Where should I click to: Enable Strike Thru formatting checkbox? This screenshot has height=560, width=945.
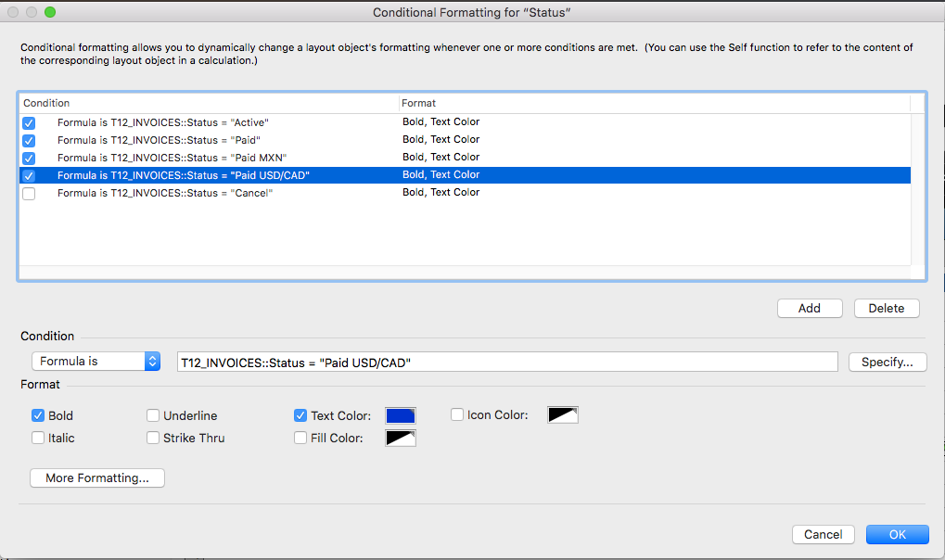153,438
